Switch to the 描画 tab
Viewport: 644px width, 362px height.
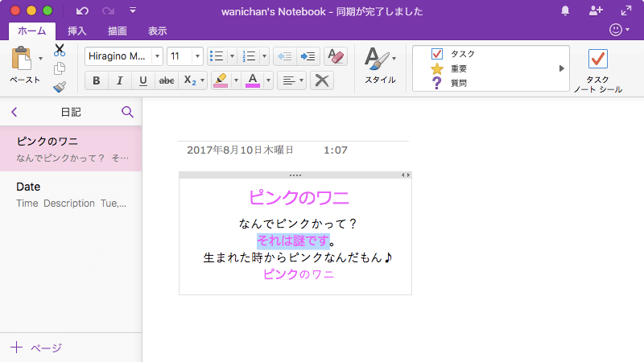point(117,31)
